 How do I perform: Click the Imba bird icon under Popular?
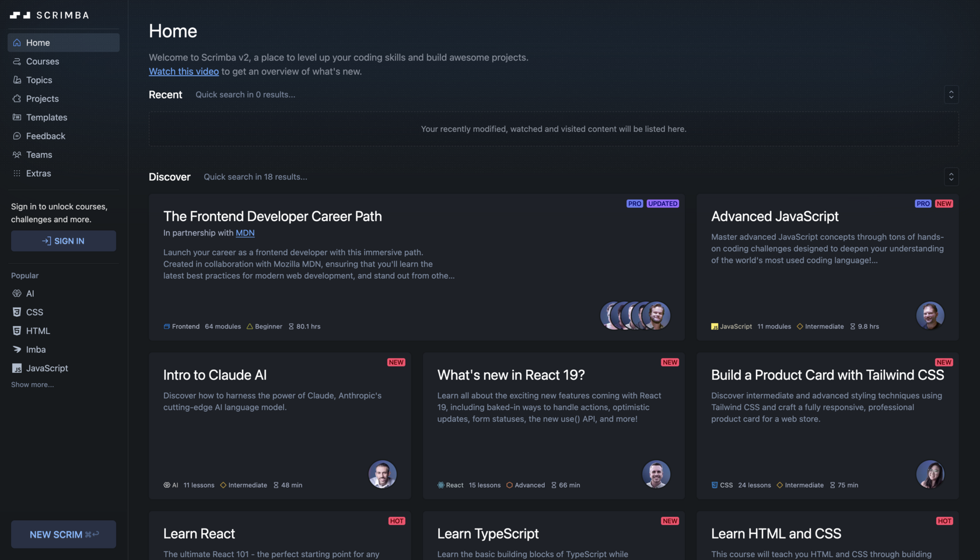(x=17, y=349)
